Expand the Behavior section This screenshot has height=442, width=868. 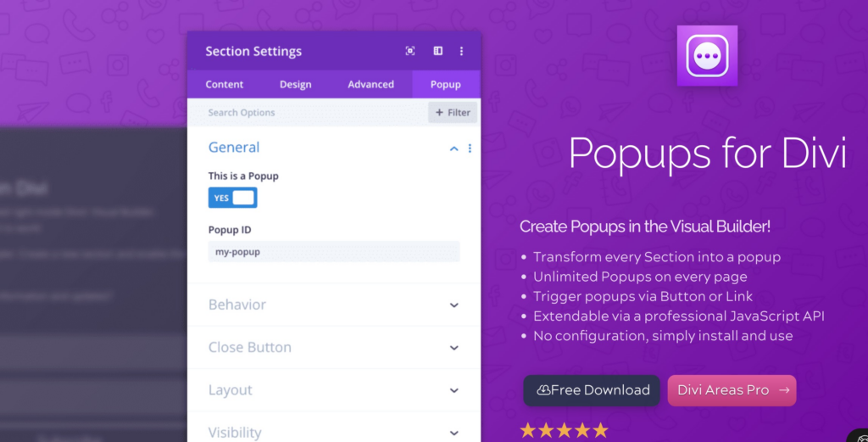[x=334, y=305]
